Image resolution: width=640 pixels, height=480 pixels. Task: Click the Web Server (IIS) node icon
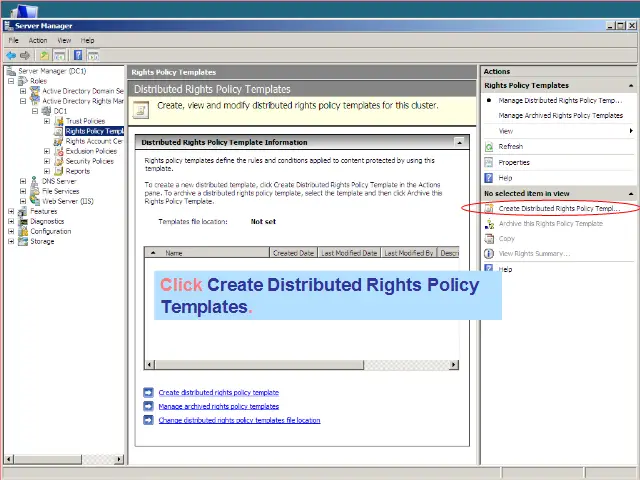[x=35, y=201]
